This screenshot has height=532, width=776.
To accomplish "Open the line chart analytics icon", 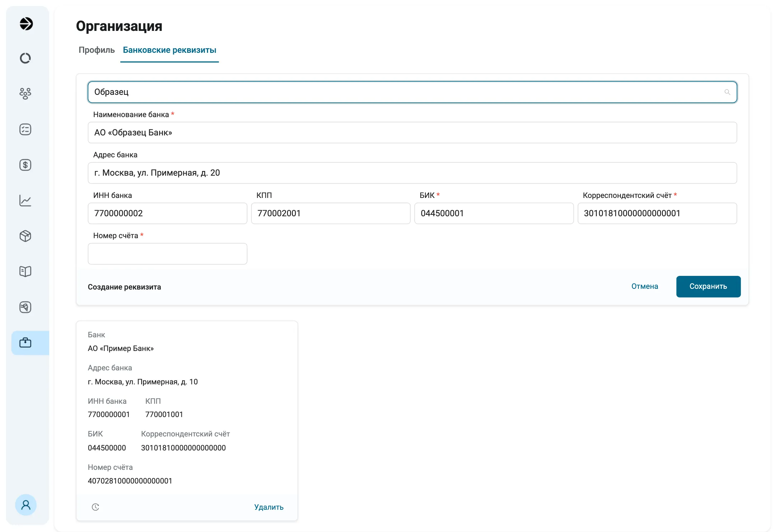I will 25,200.
